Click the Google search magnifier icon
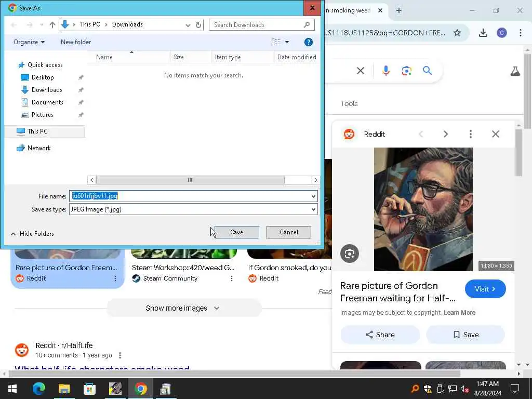The height and width of the screenshot is (399, 532). (x=428, y=71)
